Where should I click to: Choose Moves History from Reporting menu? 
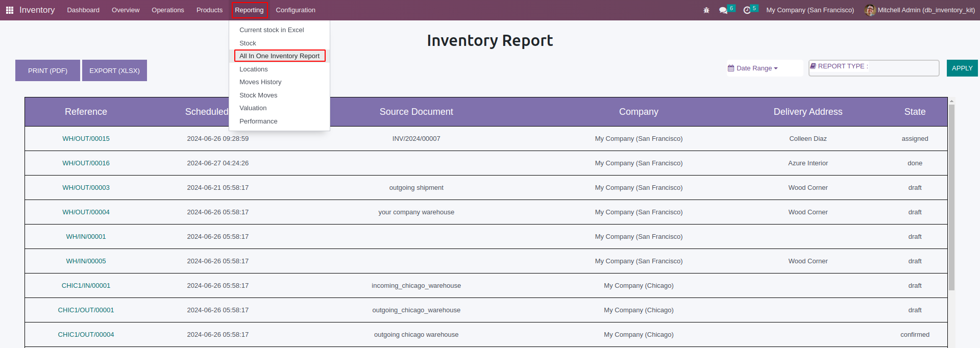coord(260,82)
